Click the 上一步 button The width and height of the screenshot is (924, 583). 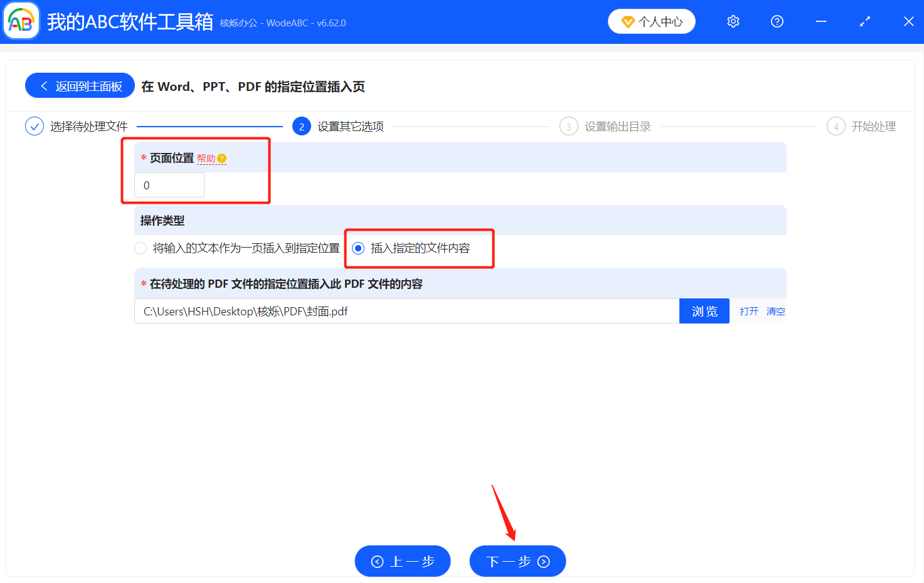pos(402,561)
